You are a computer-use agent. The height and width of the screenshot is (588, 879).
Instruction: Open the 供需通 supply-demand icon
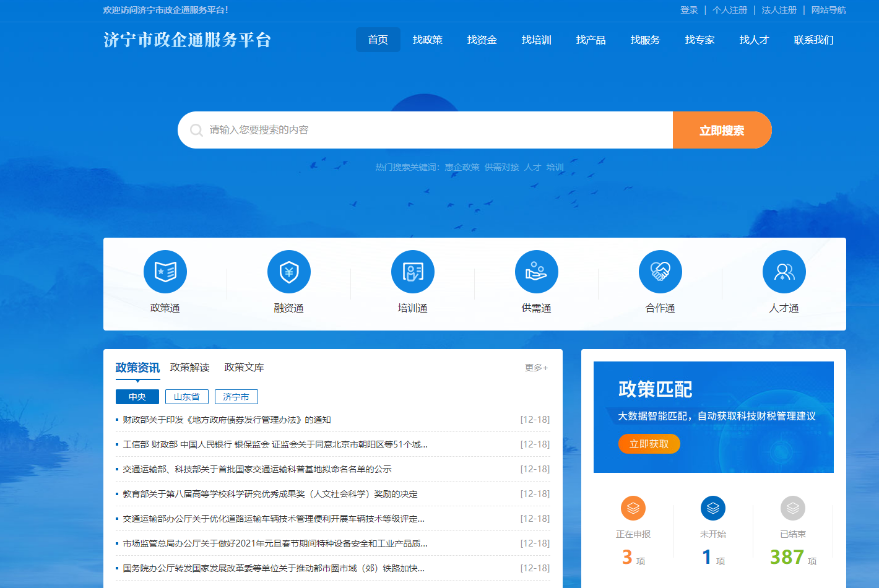[x=537, y=272]
